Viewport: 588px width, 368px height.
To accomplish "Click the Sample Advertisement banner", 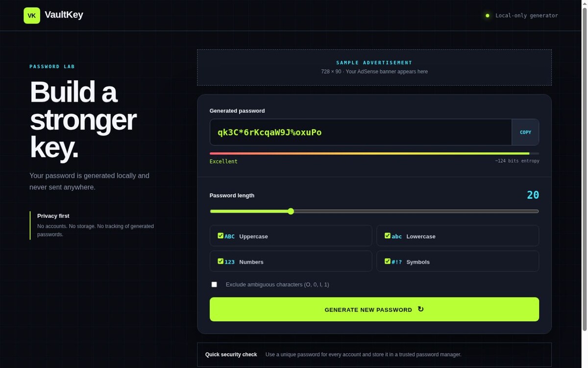I will (x=374, y=67).
